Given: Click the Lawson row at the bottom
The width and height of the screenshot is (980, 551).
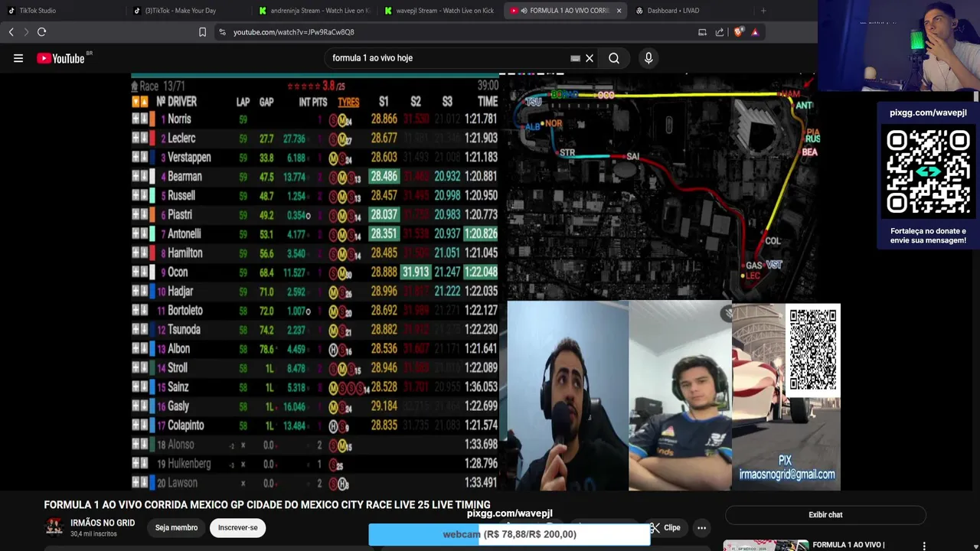Looking at the screenshot, I should click(x=315, y=483).
